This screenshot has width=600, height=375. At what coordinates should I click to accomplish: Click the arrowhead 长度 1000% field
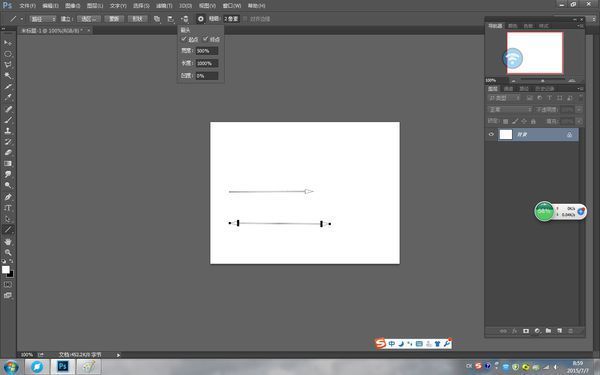pyautogui.click(x=207, y=64)
